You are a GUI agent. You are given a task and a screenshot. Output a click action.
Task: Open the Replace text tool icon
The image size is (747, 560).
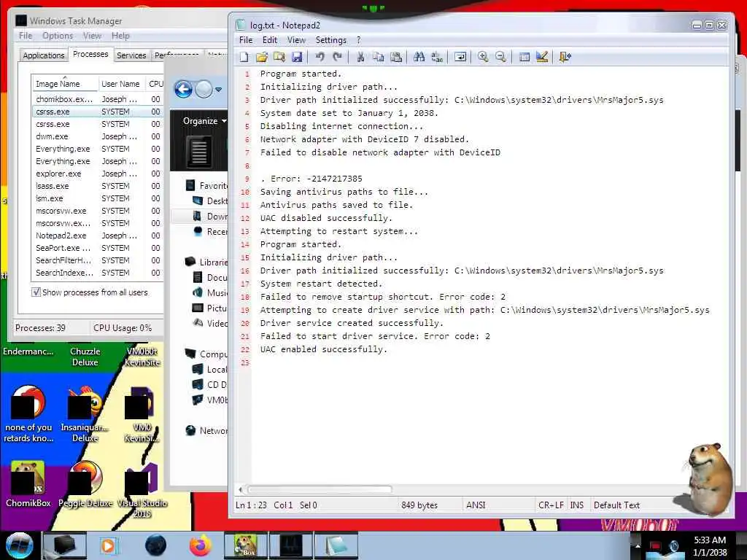coord(437,57)
